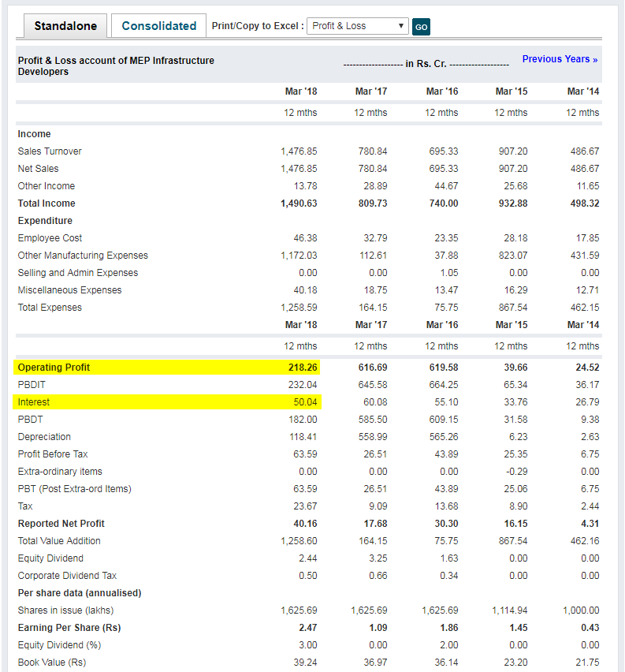Click the Extra-ordinary items label
The image size is (625, 672).
(x=60, y=472)
